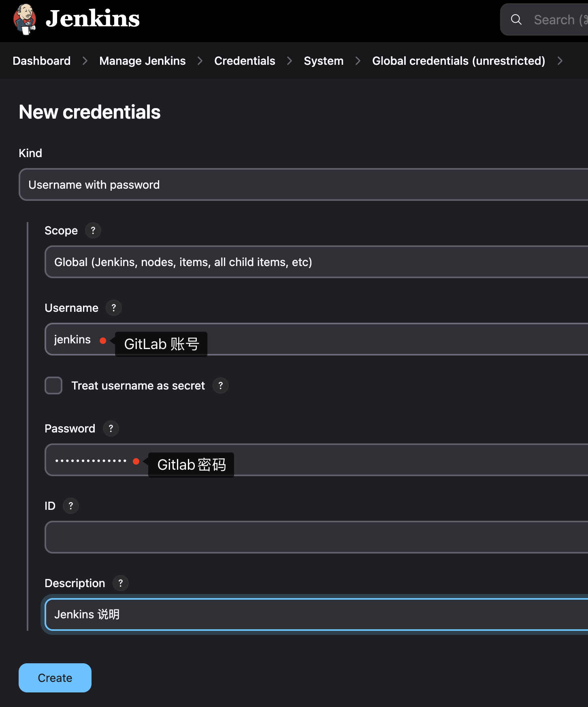
Task: Enable Treat username as secret checkbox
Action: (53, 385)
